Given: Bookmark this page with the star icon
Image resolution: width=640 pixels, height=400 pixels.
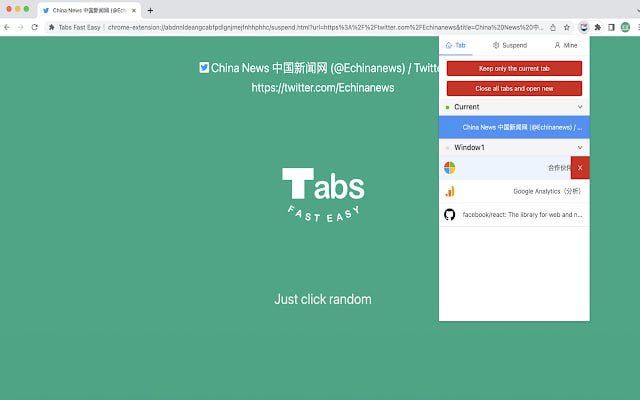Looking at the screenshot, I should tap(567, 26).
